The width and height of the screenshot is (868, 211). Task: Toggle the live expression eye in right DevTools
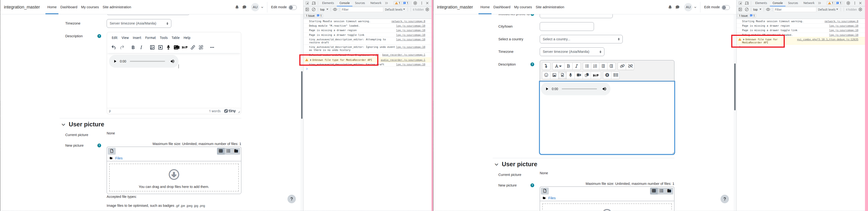point(768,10)
